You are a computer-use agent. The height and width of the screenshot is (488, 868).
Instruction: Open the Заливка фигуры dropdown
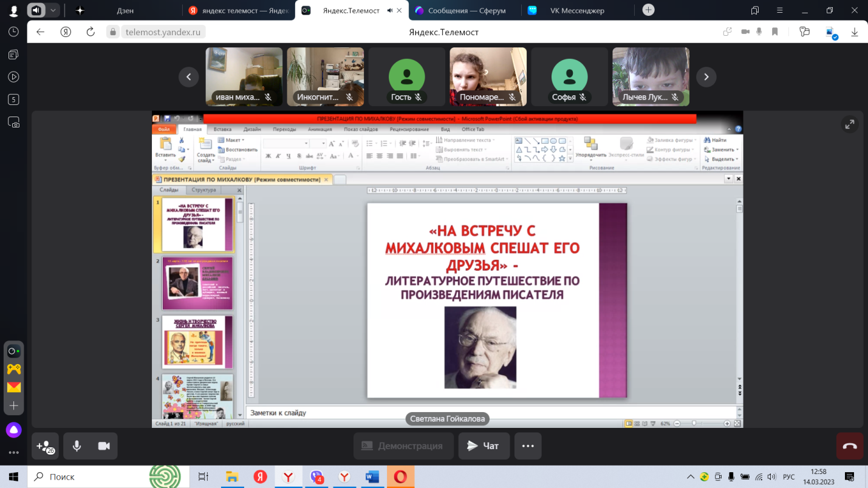[672, 140]
